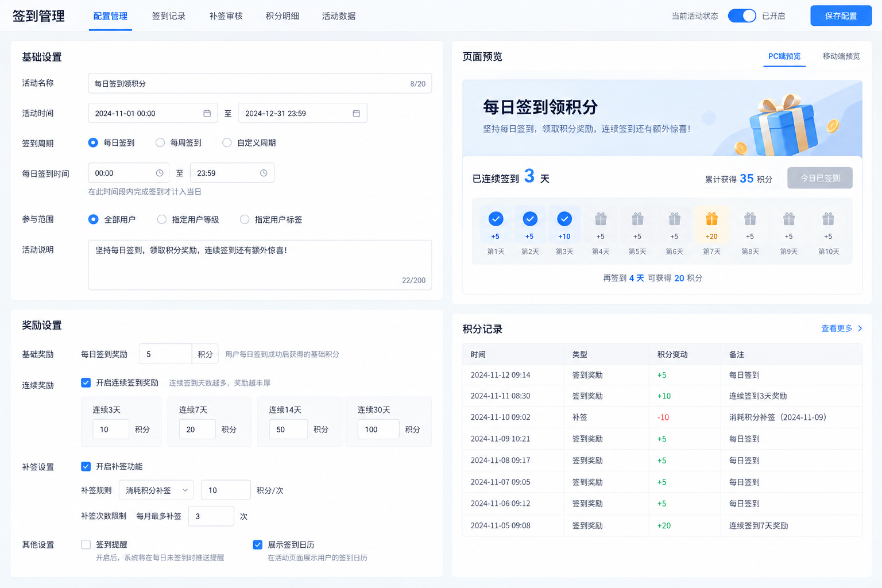Click the 活动名称 input field
The width and height of the screenshot is (882, 588).
click(x=260, y=84)
